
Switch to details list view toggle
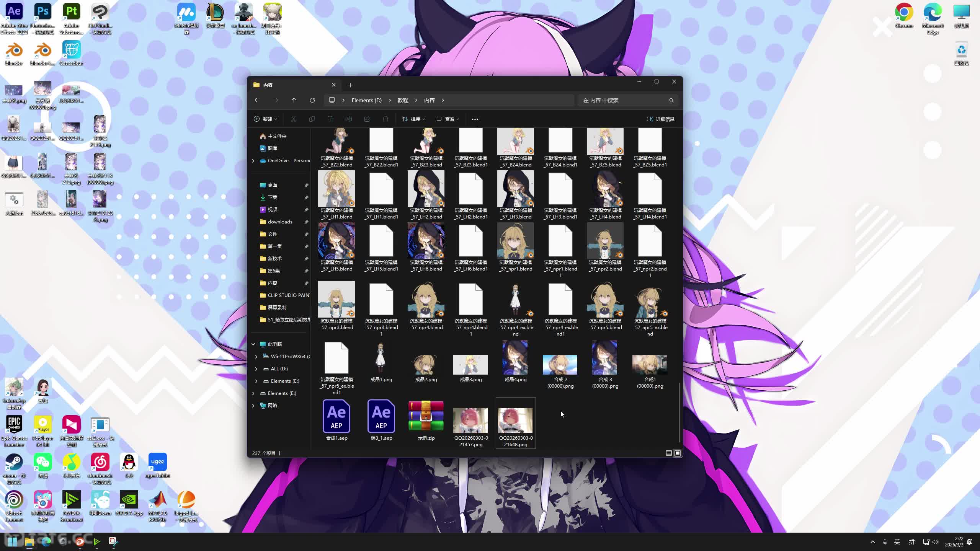click(x=668, y=453)
